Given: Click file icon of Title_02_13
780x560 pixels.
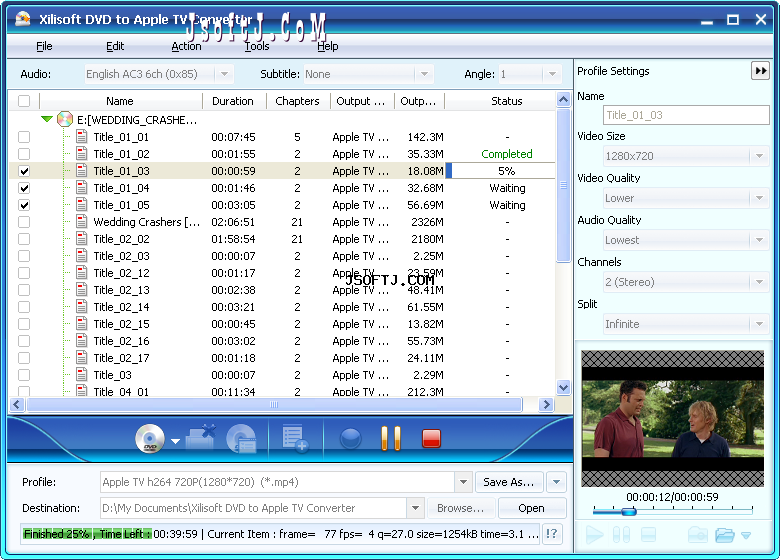Looking at the screenshot, I should pyautogui.click(x=82, y=290).
